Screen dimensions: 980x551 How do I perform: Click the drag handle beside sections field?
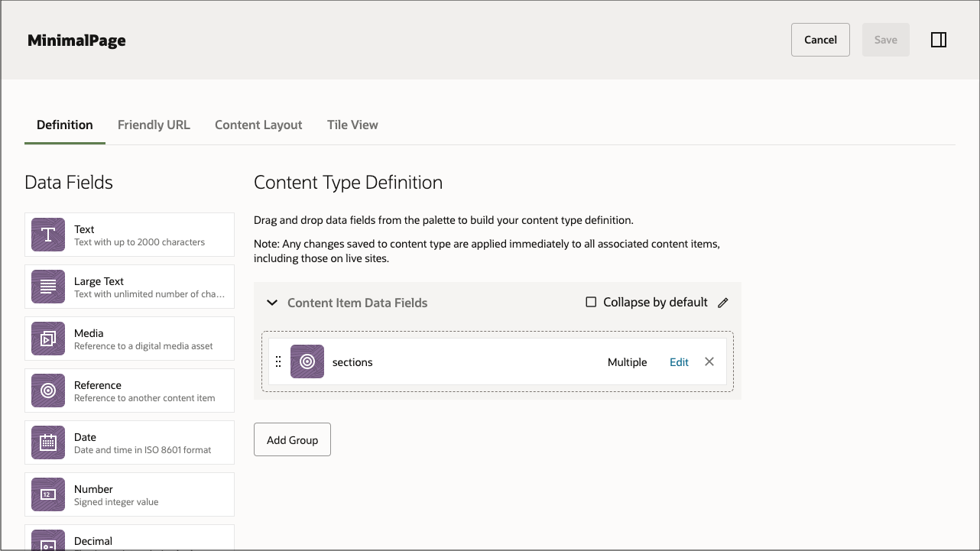pos(278,361)
